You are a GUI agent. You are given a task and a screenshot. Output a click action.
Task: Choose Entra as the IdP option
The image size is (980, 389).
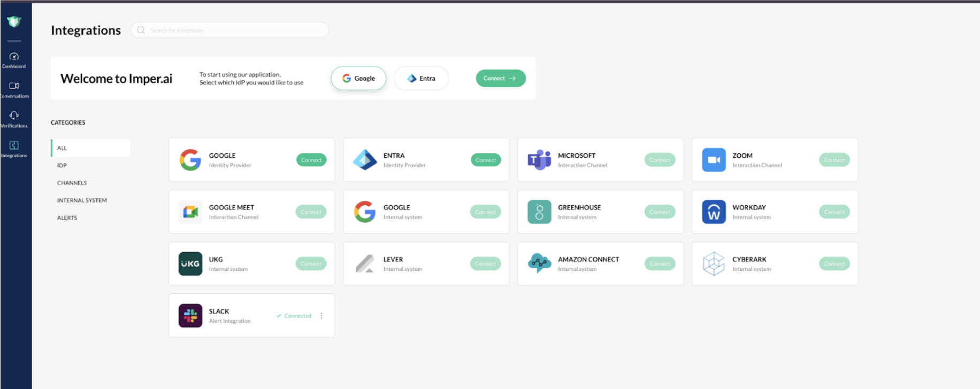coord(421,78)
